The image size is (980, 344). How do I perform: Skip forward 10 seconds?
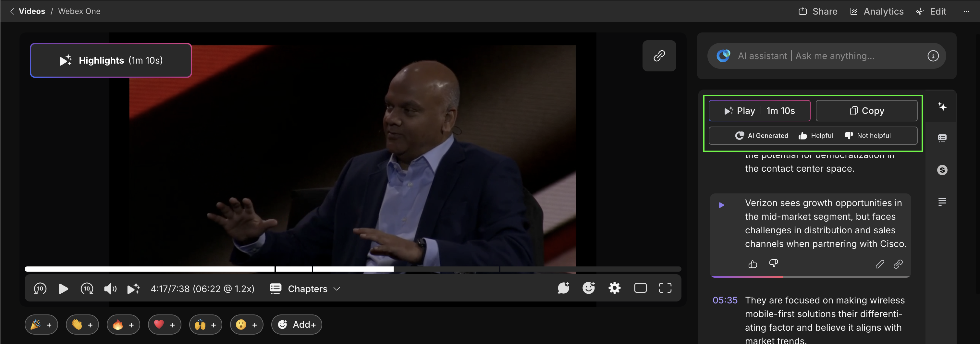87,289
